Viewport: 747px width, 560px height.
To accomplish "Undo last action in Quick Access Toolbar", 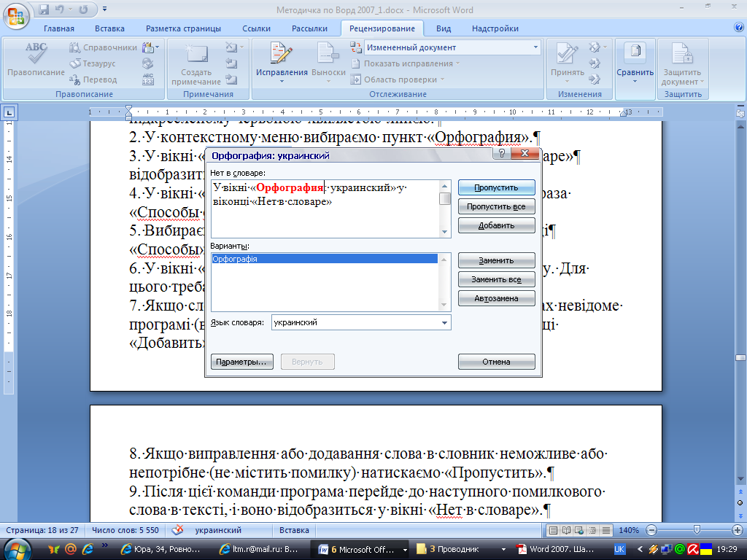I will tap(59, 9).
